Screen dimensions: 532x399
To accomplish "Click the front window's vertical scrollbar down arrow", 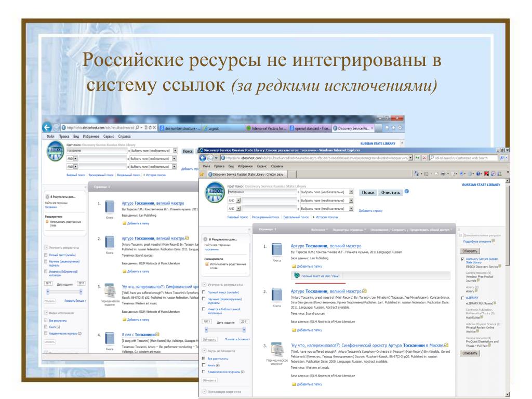I will point(507,394).
